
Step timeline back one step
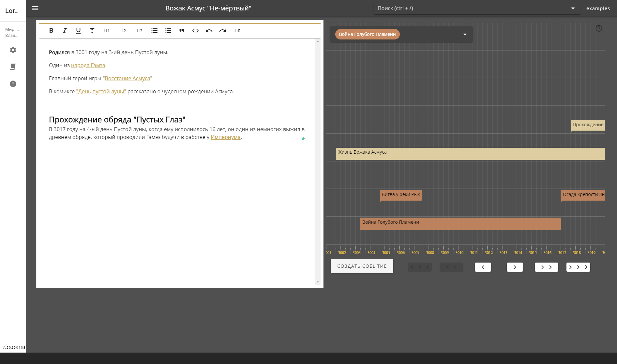483,267
